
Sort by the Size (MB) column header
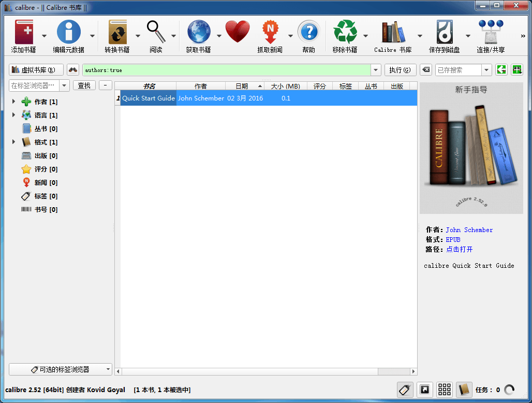tap(285, 86)
